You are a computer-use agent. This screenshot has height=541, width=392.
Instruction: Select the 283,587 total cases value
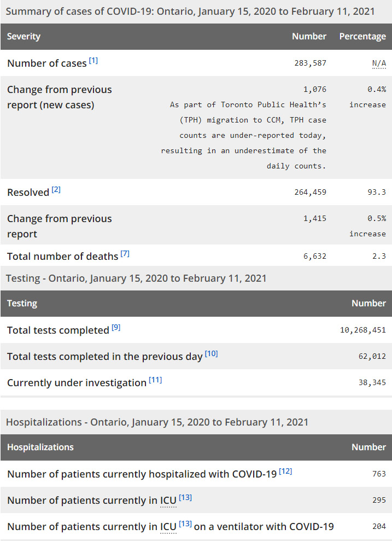(x=310, y=63)
